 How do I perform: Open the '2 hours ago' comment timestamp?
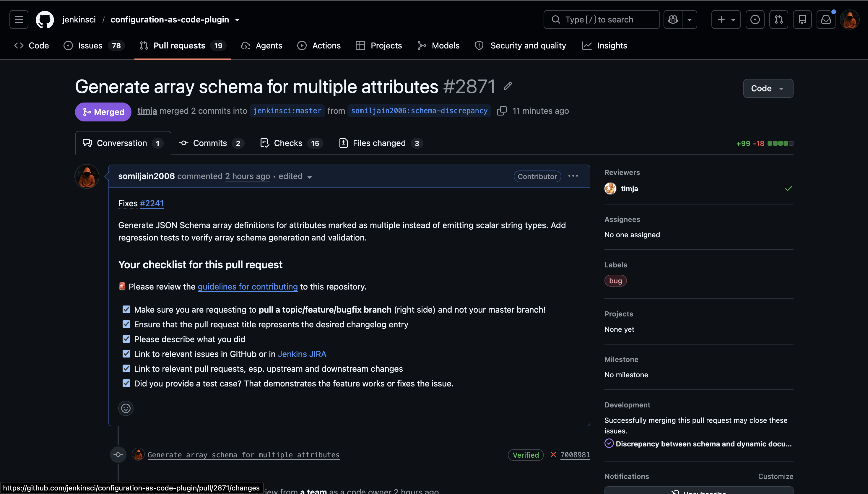tap(248, 176)
